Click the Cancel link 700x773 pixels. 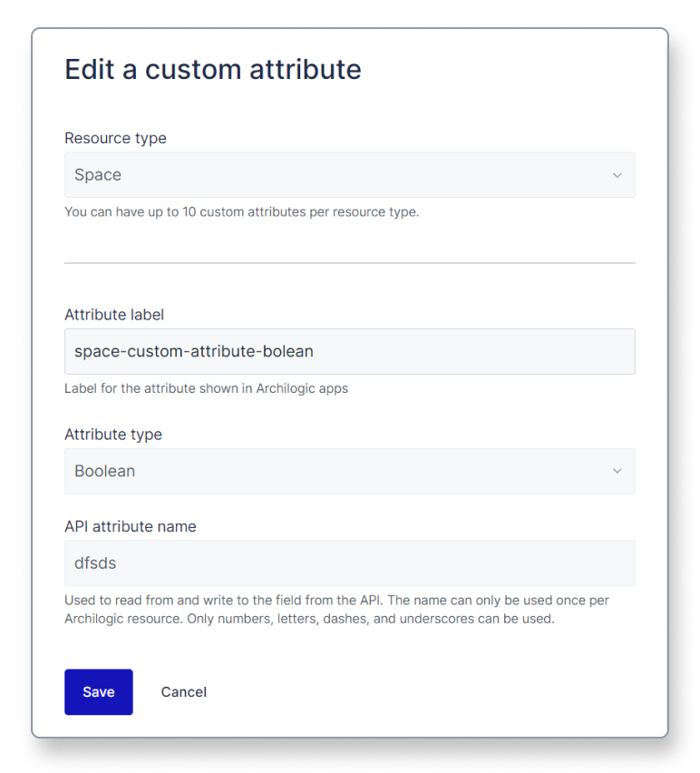click(183, 691)
